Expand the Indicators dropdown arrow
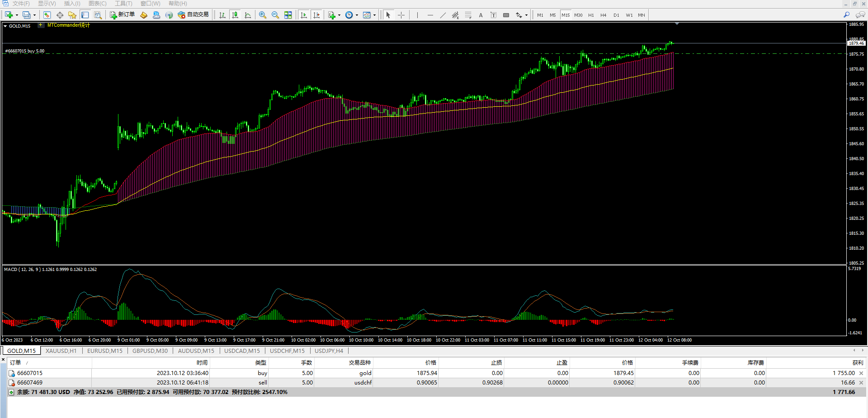The image size is (868, 418). [339, 15]
